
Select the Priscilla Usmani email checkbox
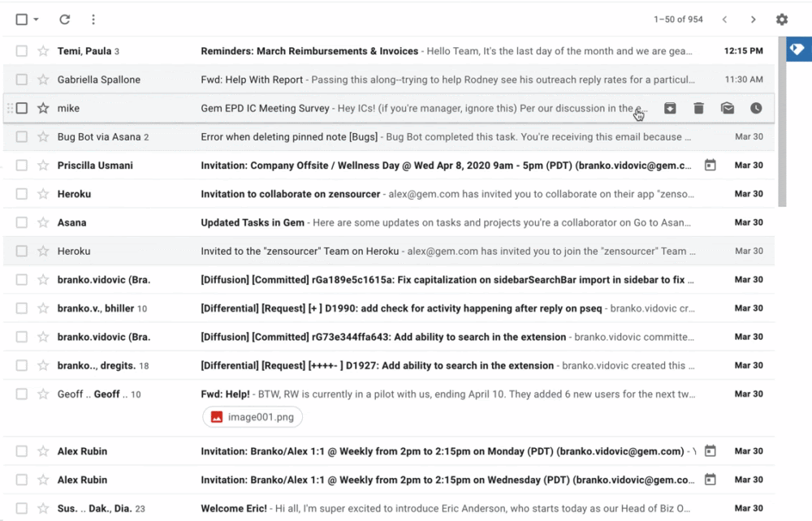pos(22,166)
